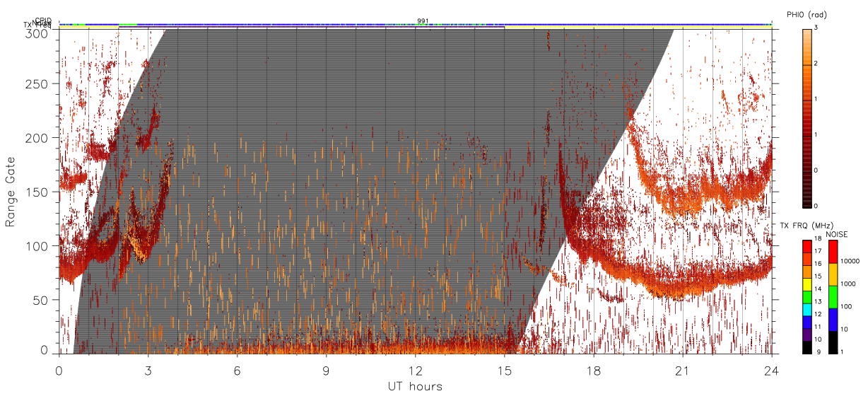Click the blue 10–100 NOISE block
Image resolution: width=868 pixels, height=401 pixels.
point(833,320)
